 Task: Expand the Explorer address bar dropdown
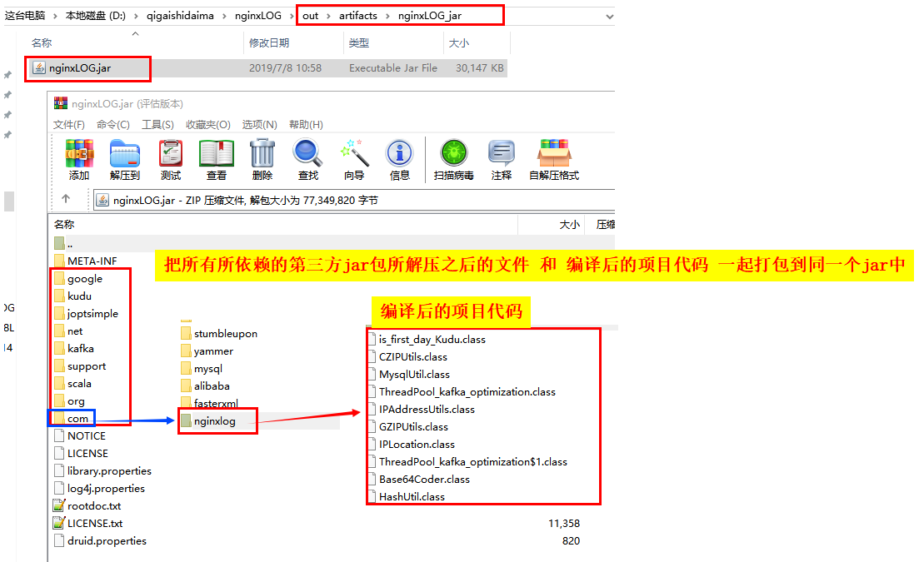point(610,17)
